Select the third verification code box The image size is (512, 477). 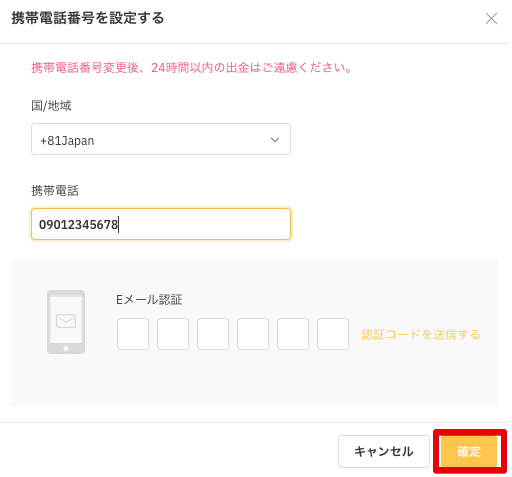point(213,334)
